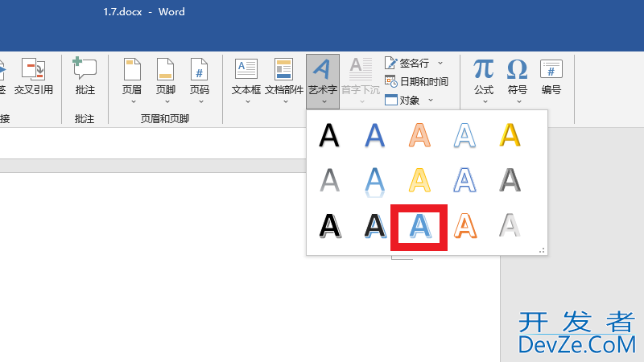This screenshot has width=644, height=362.
Task: Choose the blue double-outline WordArt style
Action: tap(464, 180)
